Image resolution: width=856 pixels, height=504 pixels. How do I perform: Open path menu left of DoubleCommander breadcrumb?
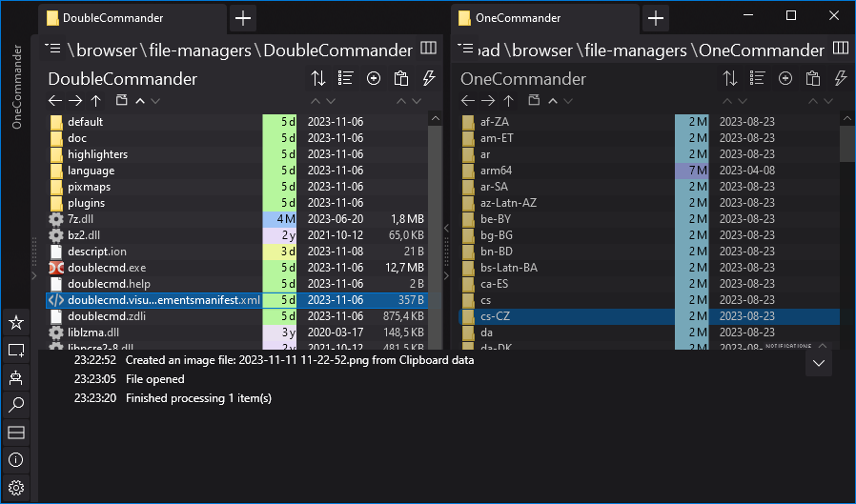tap(53, 50)
